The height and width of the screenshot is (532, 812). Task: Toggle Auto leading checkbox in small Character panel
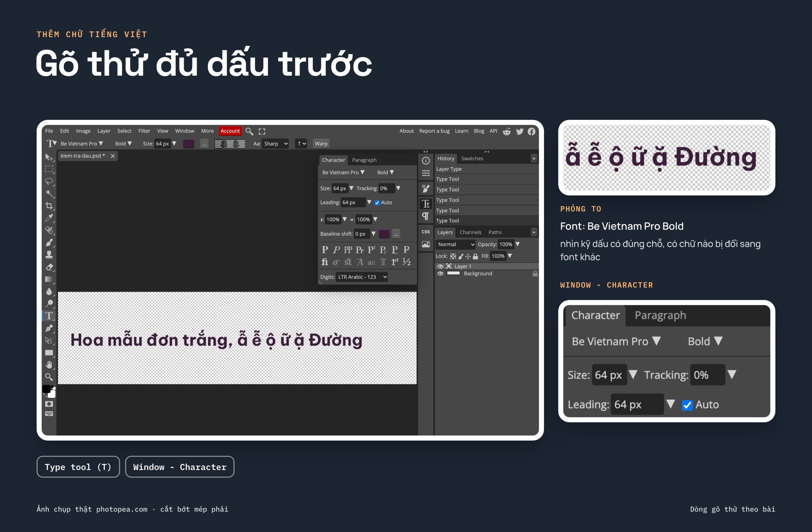point(377,203)
